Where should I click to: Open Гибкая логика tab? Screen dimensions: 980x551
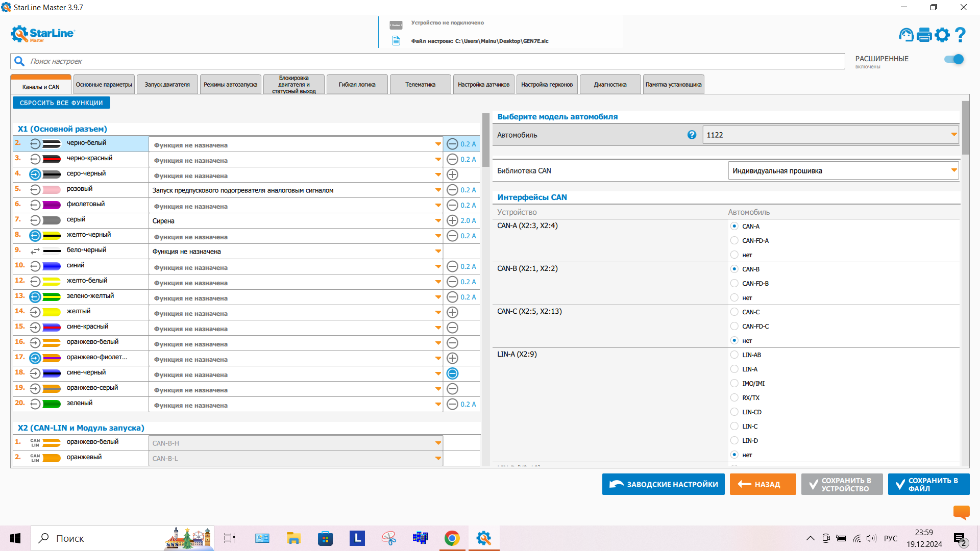pos(357,85)
